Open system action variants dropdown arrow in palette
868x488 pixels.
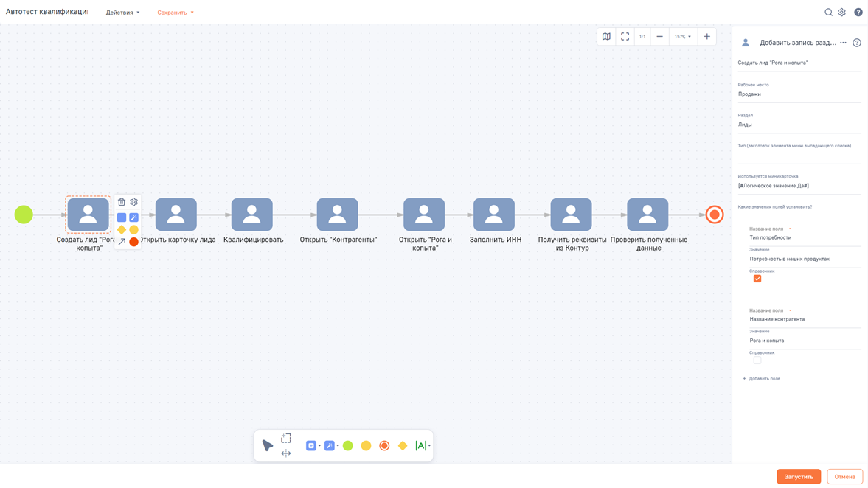(338, 446)
